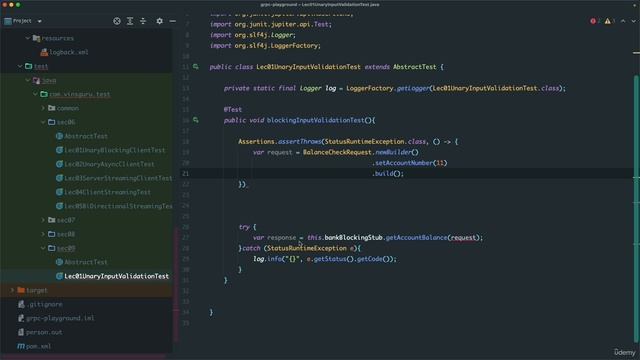
Task: Go to next highlighted error arrow
Action: coord(633,21)
